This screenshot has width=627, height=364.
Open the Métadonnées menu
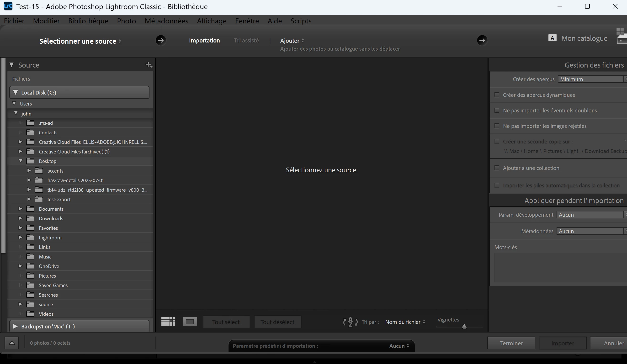166,21
